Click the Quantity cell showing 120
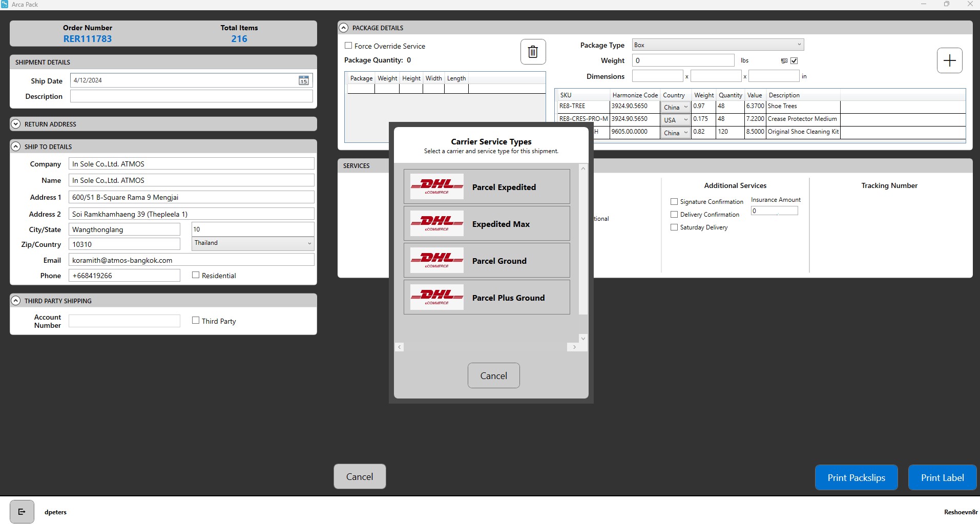 (730, 132)
